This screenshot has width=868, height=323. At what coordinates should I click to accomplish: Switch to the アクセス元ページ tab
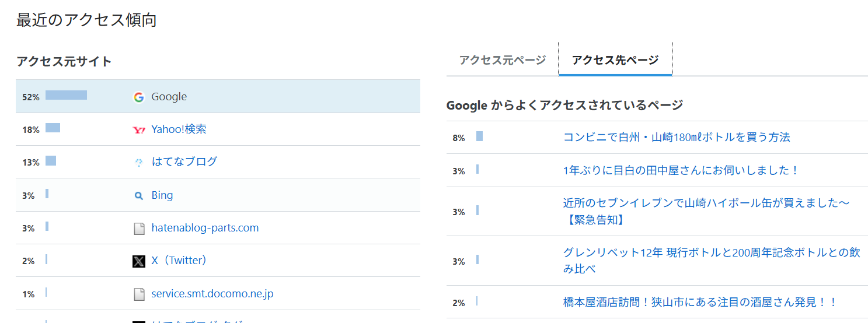point(503,59)
